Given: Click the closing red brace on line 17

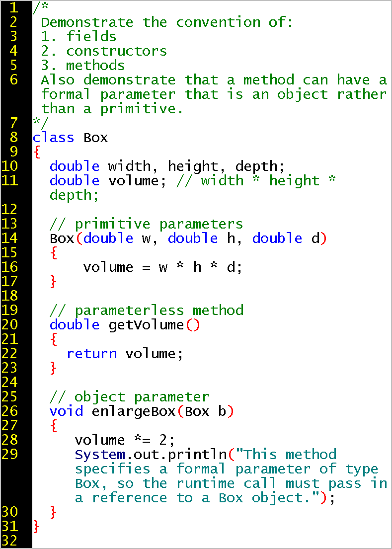Looking at the screenshot, I should pyautogui.click(x=53, y=282).
